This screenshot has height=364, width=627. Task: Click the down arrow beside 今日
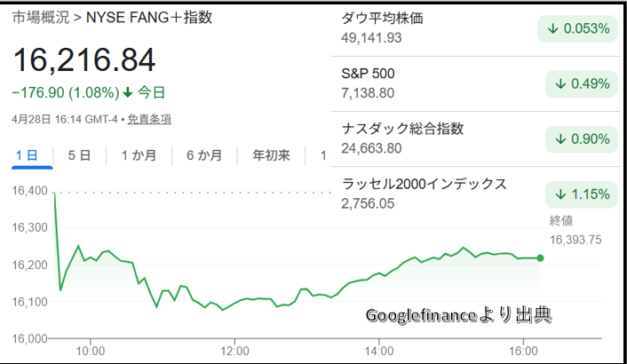[128, 91]
